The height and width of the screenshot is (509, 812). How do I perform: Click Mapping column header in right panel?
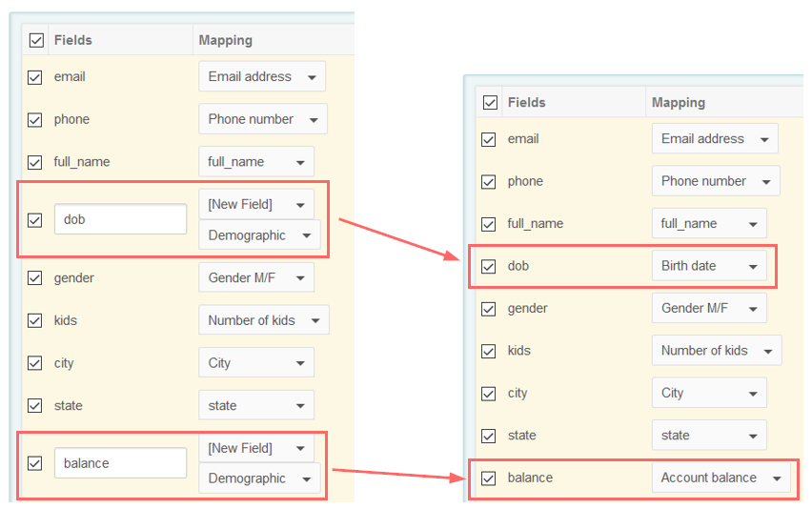click(679, 103)
